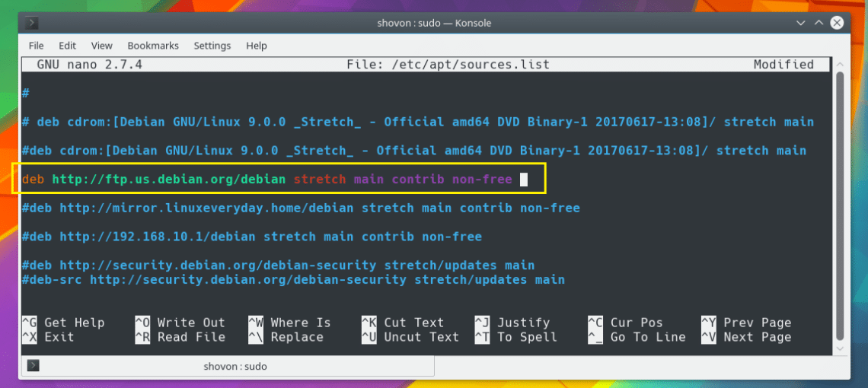This screenshot has width=868, height=388.
Task: Click the '^_ Go To Line' shortcut
Action: pos(637,337)
